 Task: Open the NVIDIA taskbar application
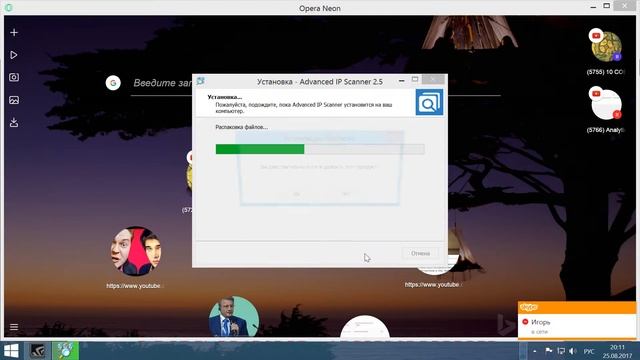38,351
